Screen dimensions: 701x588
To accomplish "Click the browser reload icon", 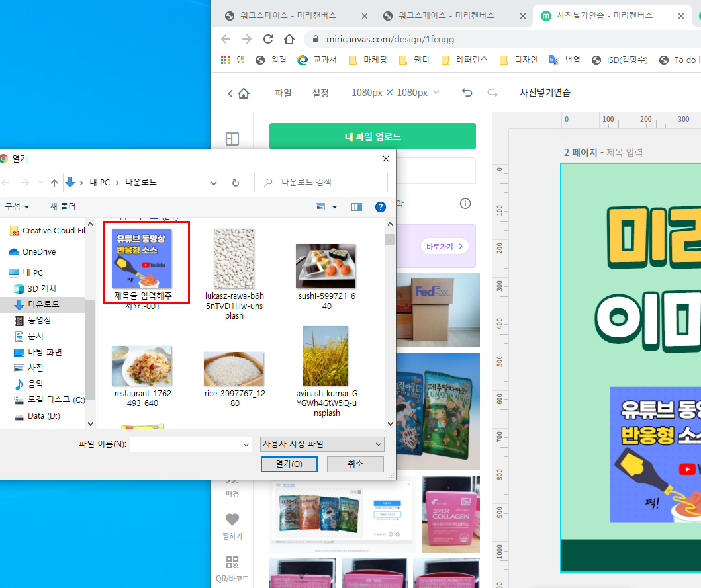I will click(x=268, y=39).
